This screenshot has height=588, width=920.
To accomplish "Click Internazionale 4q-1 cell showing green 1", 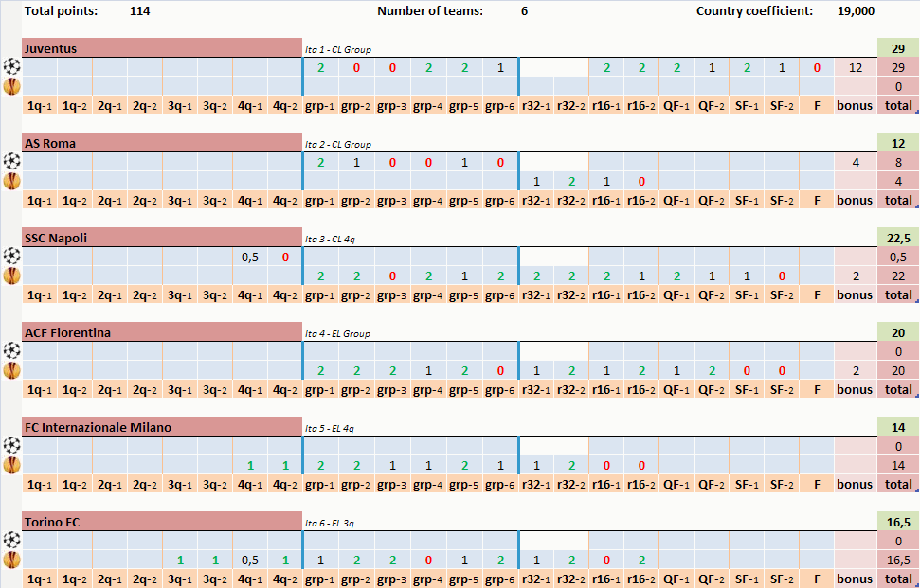I will [x=250, y=466].
